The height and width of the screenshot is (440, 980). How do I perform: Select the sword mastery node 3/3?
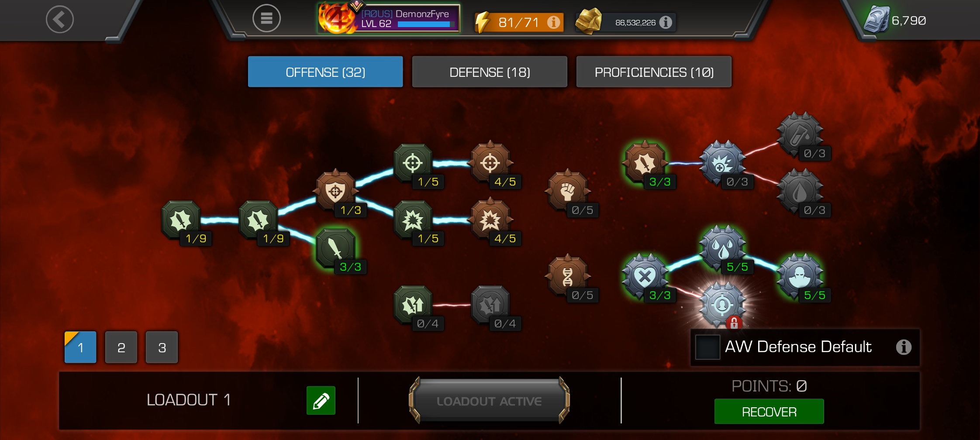tap(336, 247)
